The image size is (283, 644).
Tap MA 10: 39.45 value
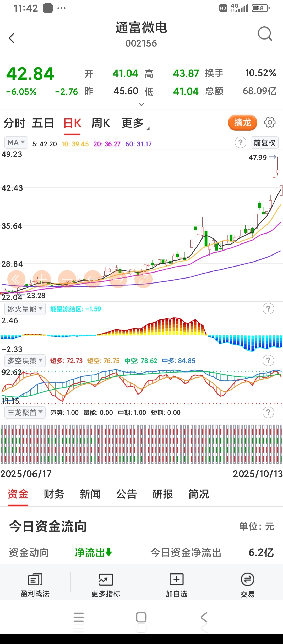(x=75, y=144)
